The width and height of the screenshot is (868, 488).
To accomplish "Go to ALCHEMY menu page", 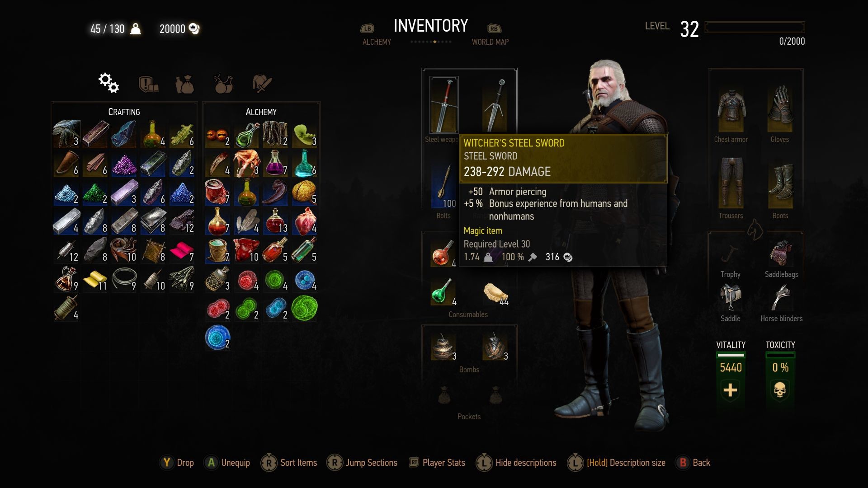I will tap(377, 42).
